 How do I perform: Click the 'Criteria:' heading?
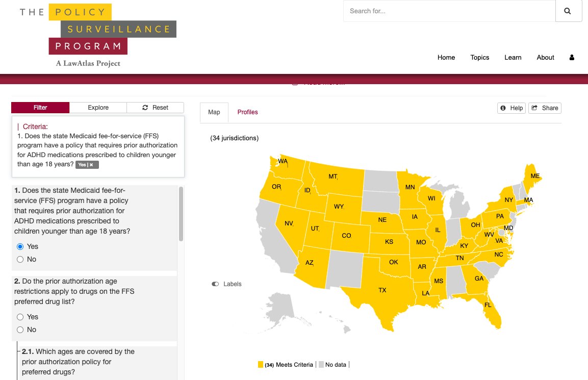pyautogui.click(x=35, y=127)
